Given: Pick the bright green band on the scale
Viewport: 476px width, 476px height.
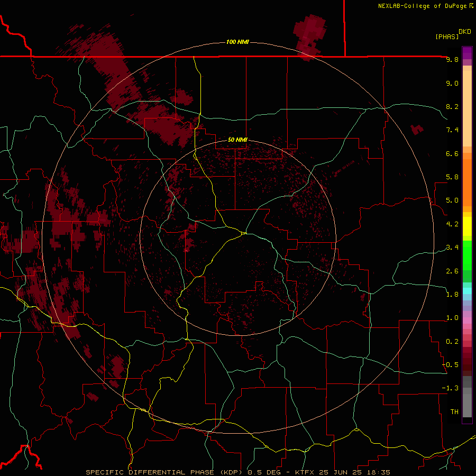Looking at the screenshot, I should [x=467, y=255].
